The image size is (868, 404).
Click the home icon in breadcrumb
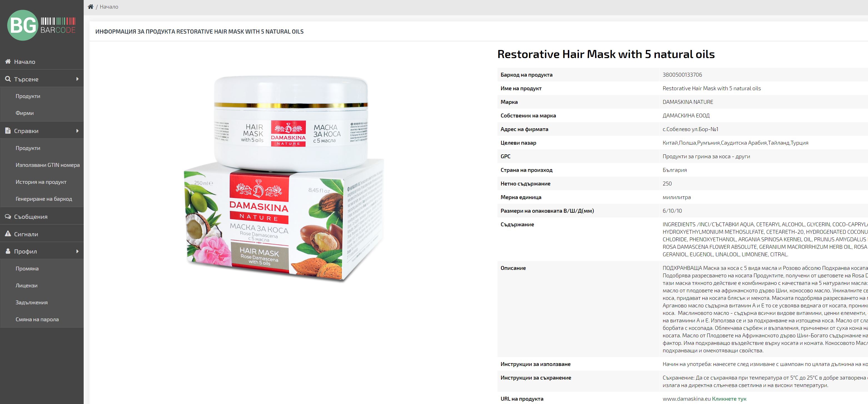[90, 7]
